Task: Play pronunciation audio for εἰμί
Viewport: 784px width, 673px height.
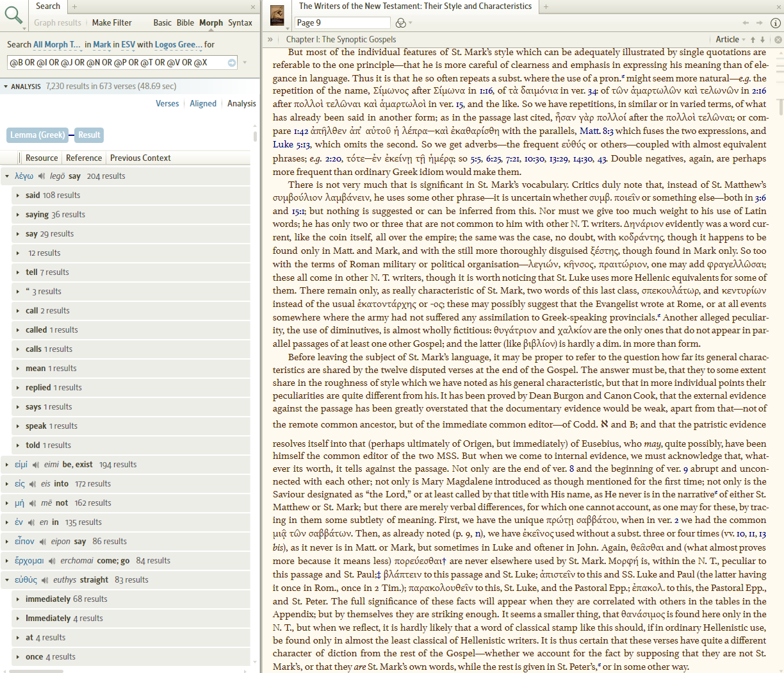Action: click(36, 465)
